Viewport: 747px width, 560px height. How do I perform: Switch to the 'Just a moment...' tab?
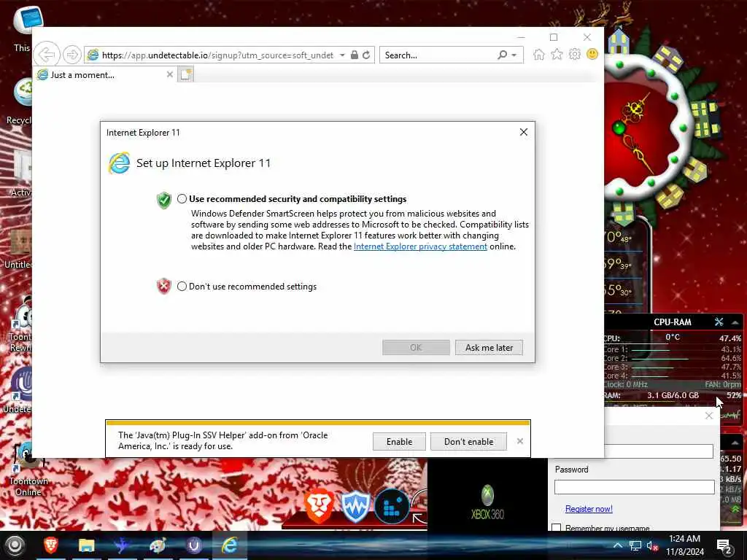[104, 75]
